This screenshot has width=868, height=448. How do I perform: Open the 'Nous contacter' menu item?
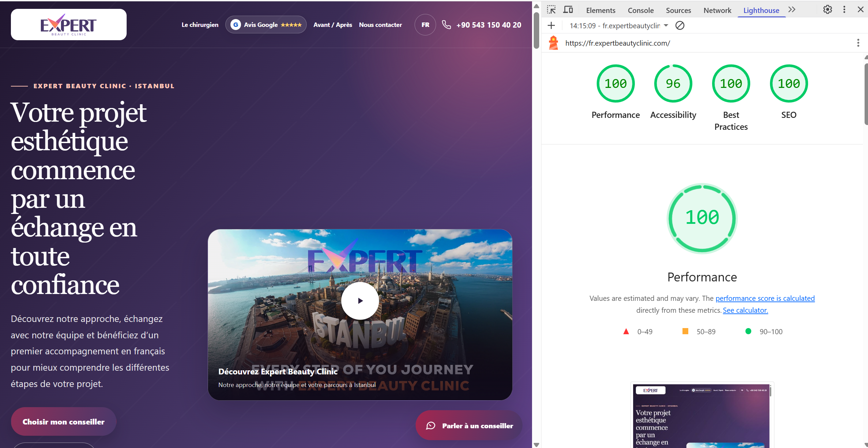click(x=380, y=25)
